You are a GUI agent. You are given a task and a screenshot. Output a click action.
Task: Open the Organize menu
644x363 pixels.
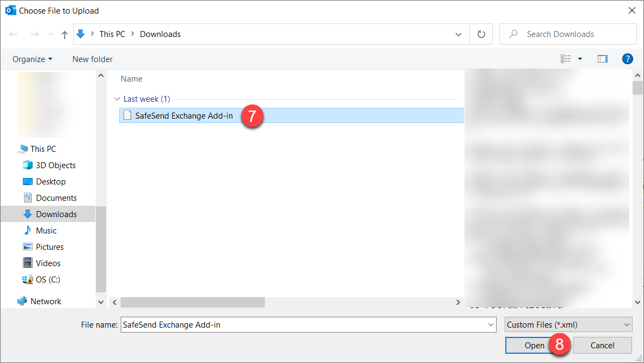[x=33, y=59]
